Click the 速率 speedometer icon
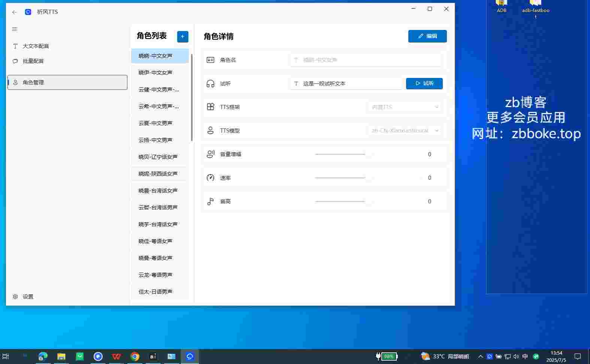Viewport: 590px width, 364px height. (211, 178)
